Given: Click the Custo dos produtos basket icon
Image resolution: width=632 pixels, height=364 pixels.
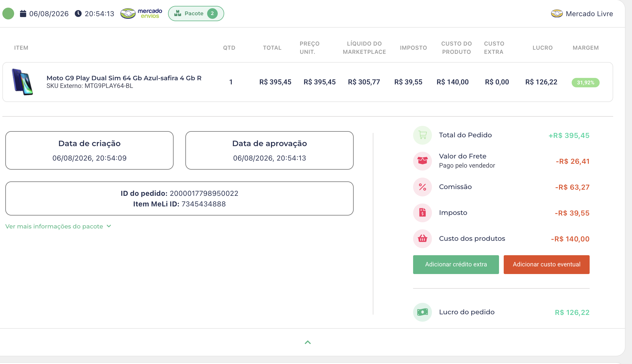Looking at the screenshot, I should (423, 239).
